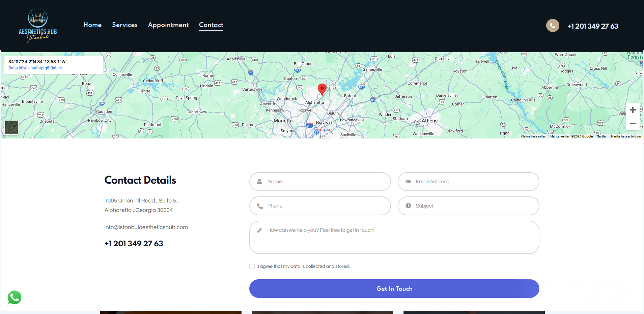Focus the Subject input field

468,206
